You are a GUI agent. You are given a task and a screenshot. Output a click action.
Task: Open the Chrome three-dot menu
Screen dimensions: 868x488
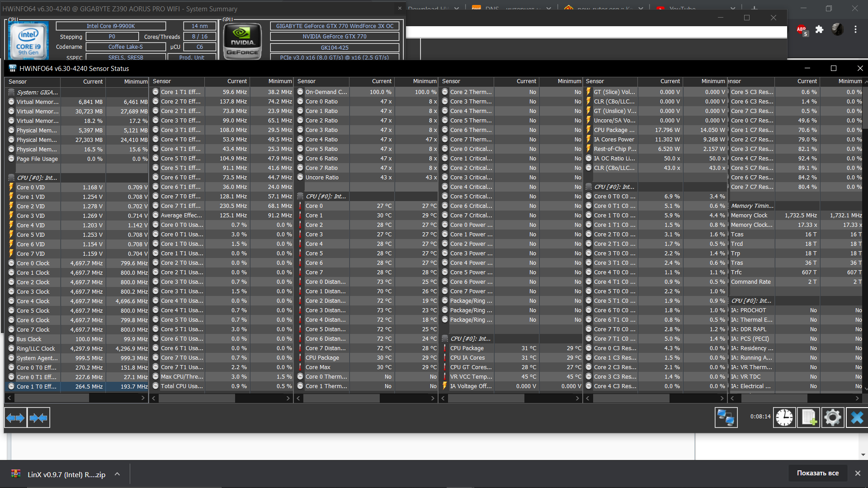855,30
